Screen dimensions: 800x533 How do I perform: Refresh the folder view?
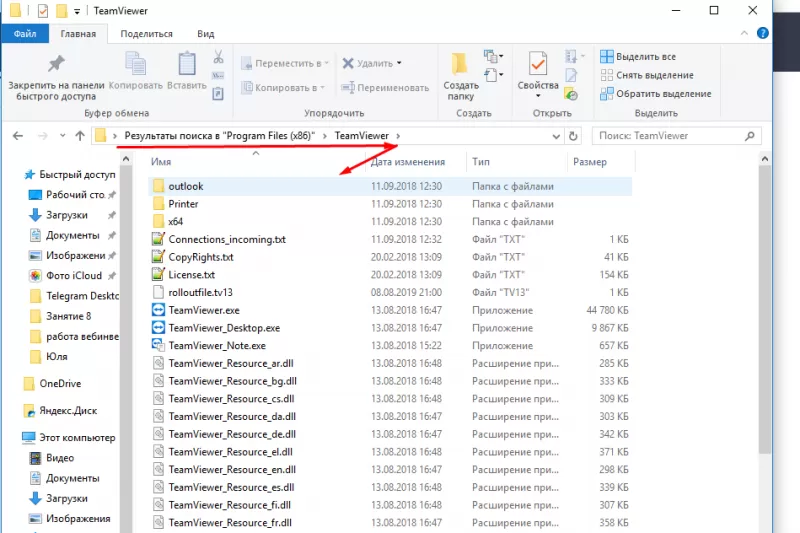pyautogui.click(x=573, y=136)
